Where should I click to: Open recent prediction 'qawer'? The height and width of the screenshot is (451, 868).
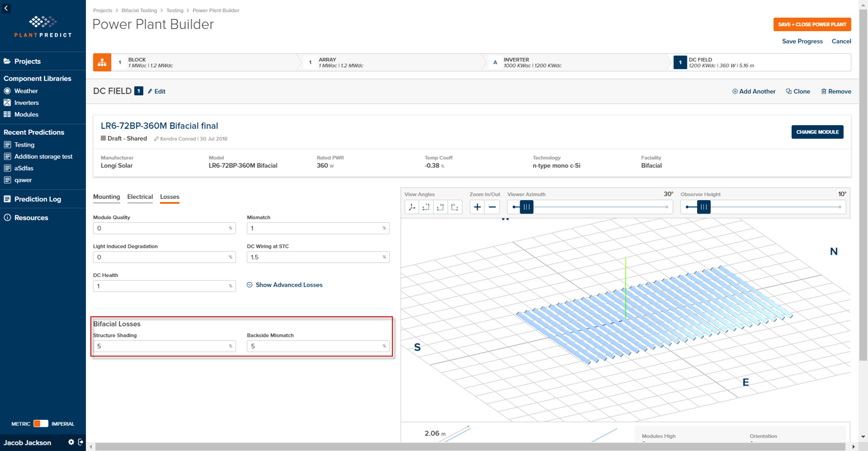pos(18,180)
